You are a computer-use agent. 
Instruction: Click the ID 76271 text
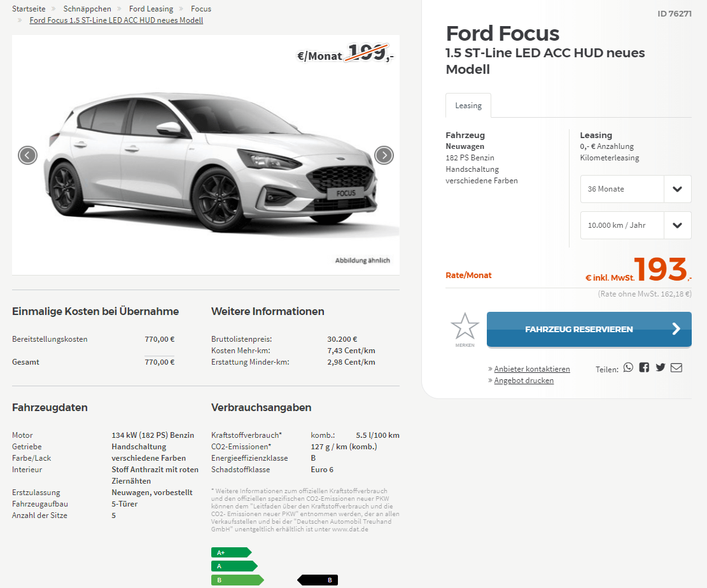675,13
